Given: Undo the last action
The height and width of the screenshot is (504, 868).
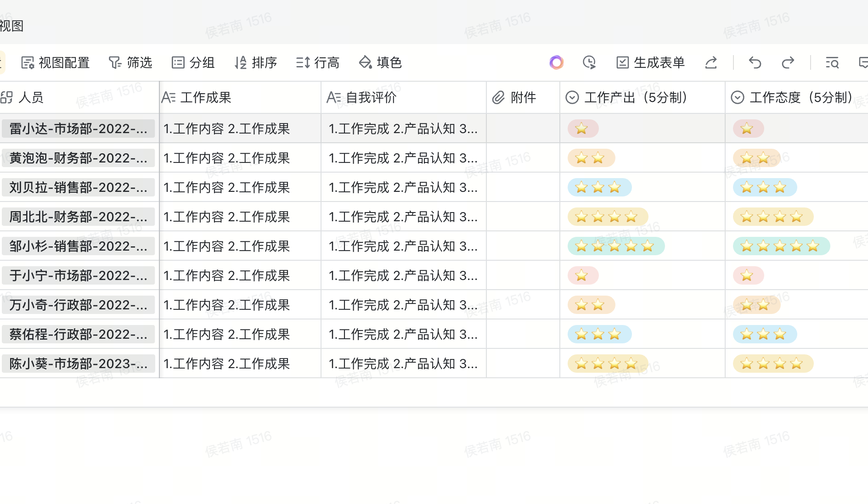Looking at the screenshot, I should [755, 62].
